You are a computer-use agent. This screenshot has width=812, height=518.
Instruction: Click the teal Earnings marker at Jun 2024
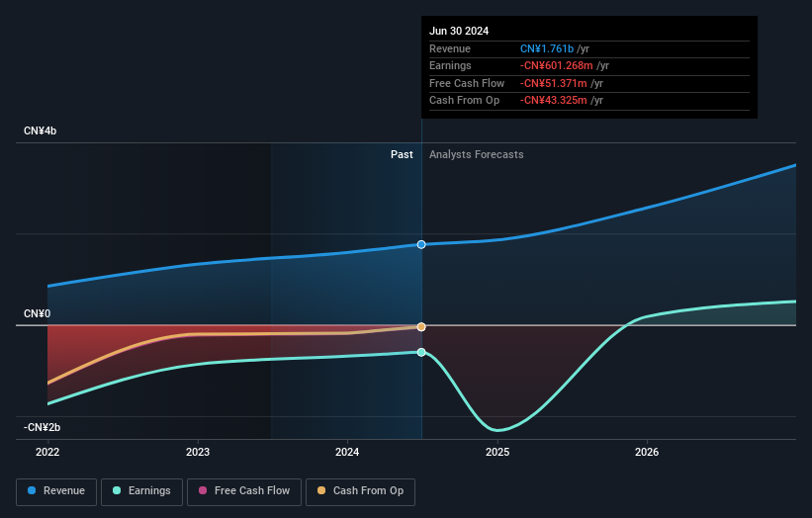tap(421, 352)
